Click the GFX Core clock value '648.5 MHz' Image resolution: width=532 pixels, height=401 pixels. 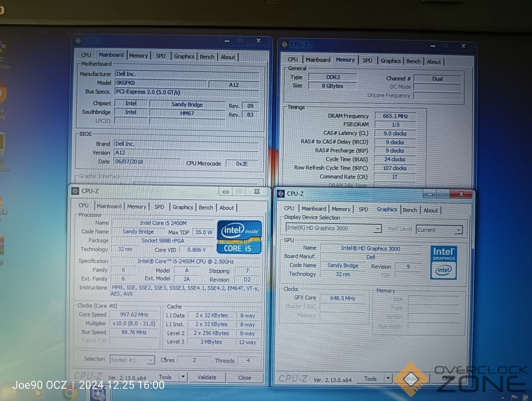(343, 298)
